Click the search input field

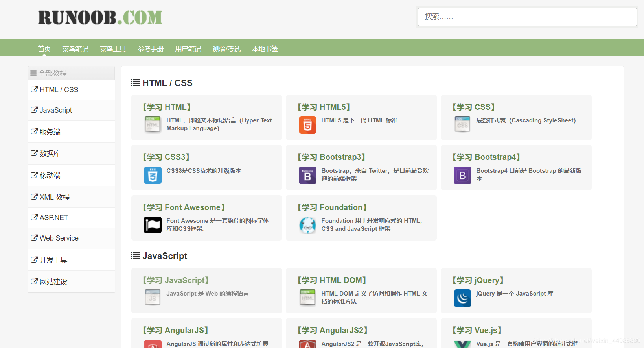click(x=527, y=17)
